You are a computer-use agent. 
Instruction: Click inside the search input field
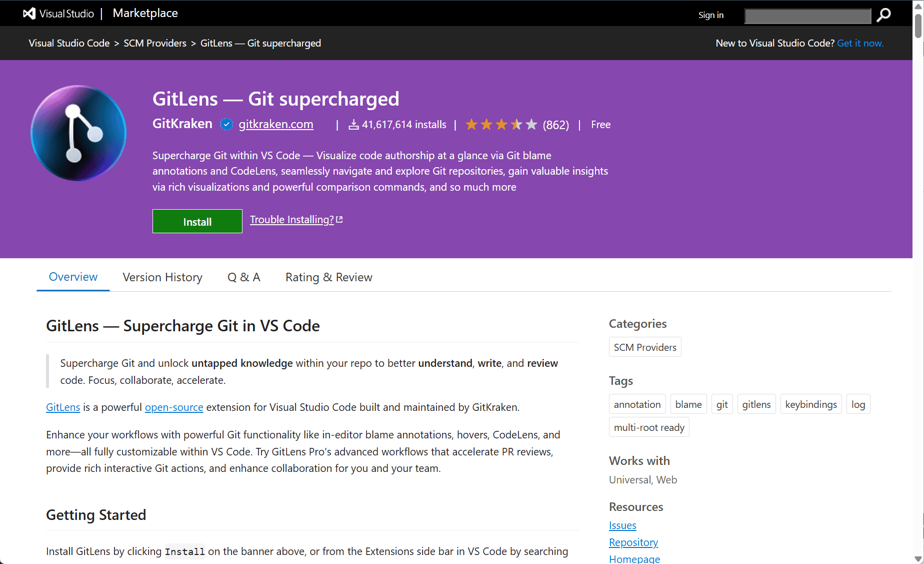coord(807,16)
